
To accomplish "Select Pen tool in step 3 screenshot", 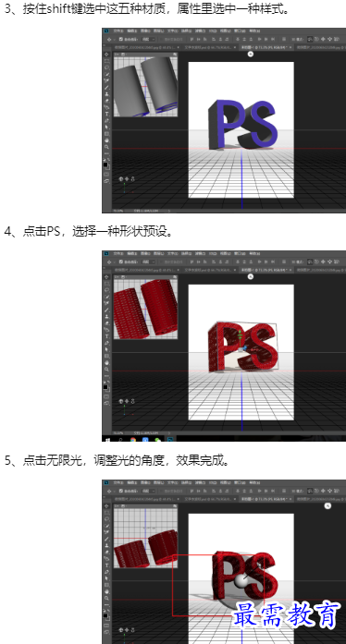I will [106, 120].
